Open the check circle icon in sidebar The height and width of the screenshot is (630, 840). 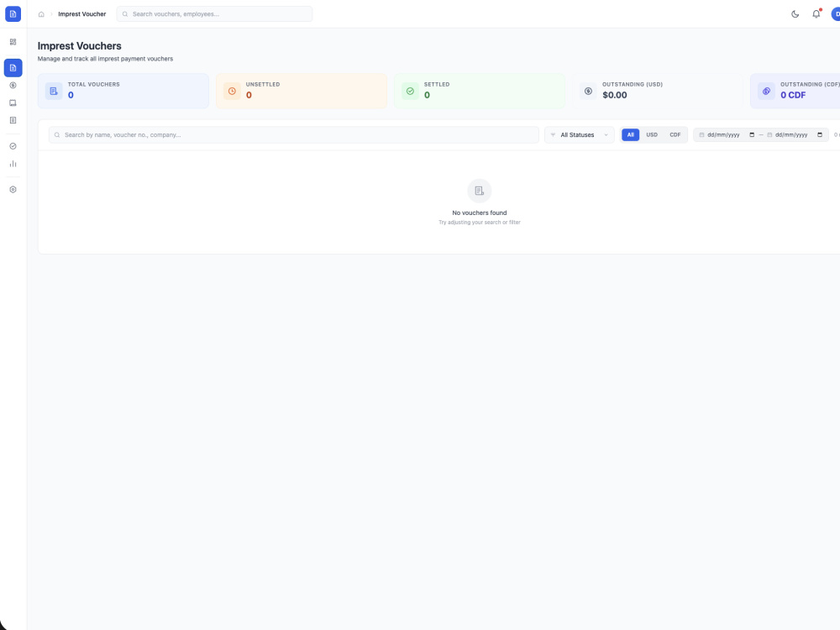coord(13,146)
